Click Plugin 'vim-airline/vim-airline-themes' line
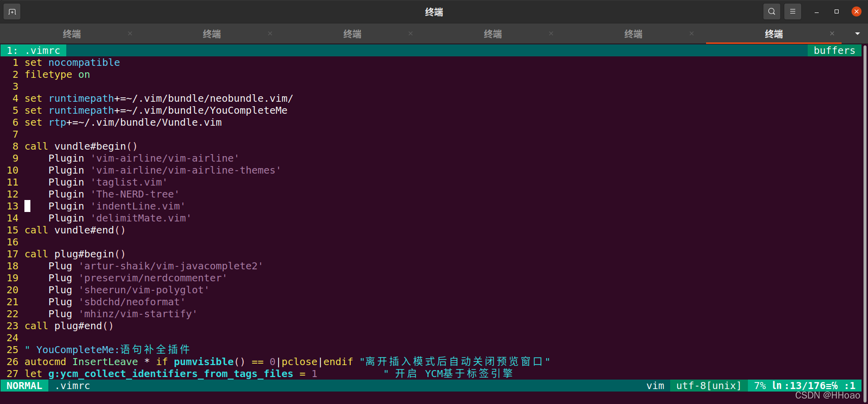Viewport: 868px width, 404px height. 165,170
